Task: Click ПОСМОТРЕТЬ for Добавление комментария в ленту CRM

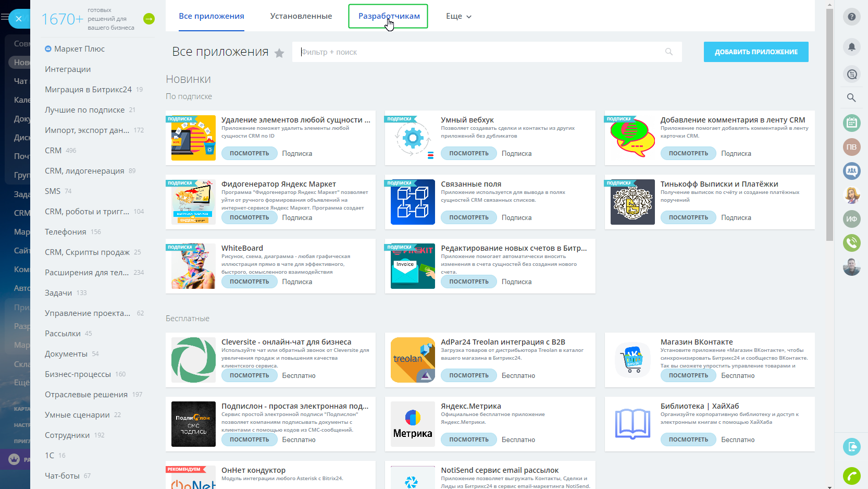Action: coord(688,153)
